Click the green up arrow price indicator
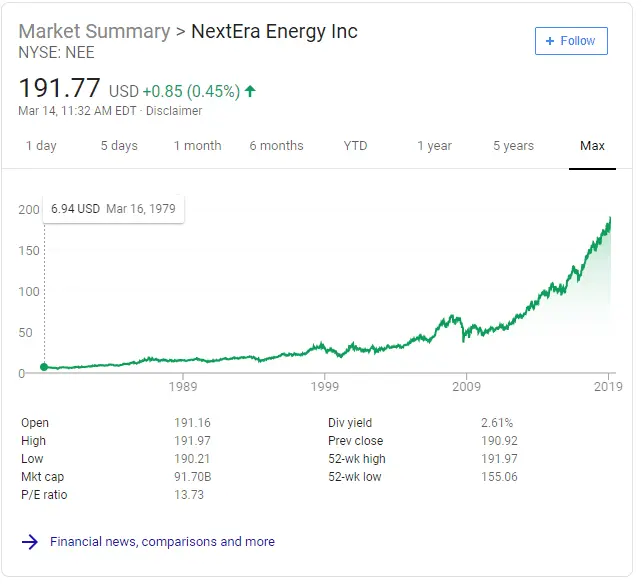 (x=250, y=91)
